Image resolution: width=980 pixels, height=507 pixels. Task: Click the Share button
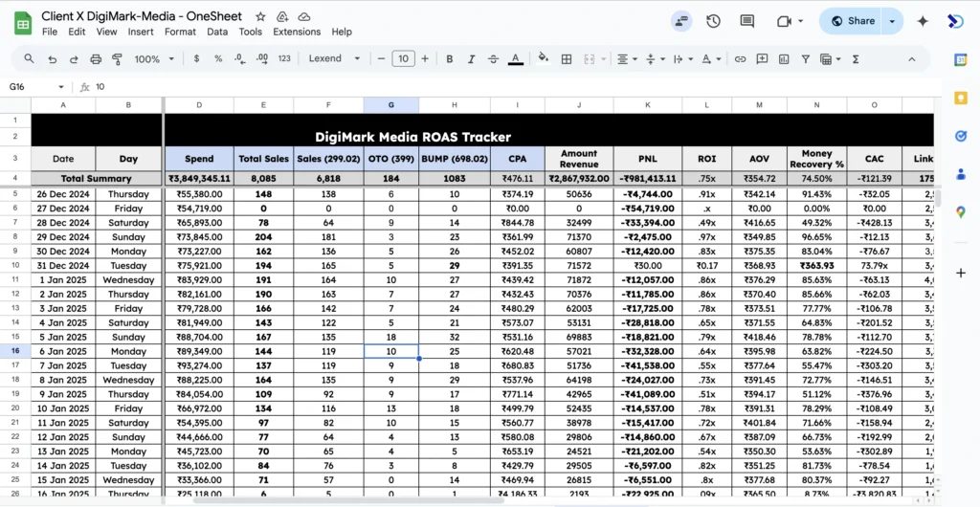(853, 21)
